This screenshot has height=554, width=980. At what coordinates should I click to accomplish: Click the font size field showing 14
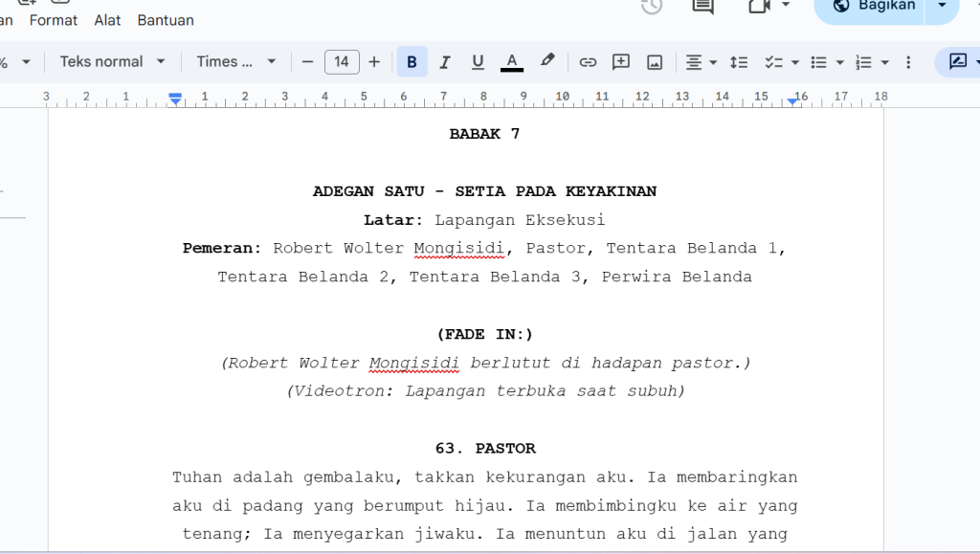click(342, 62)
